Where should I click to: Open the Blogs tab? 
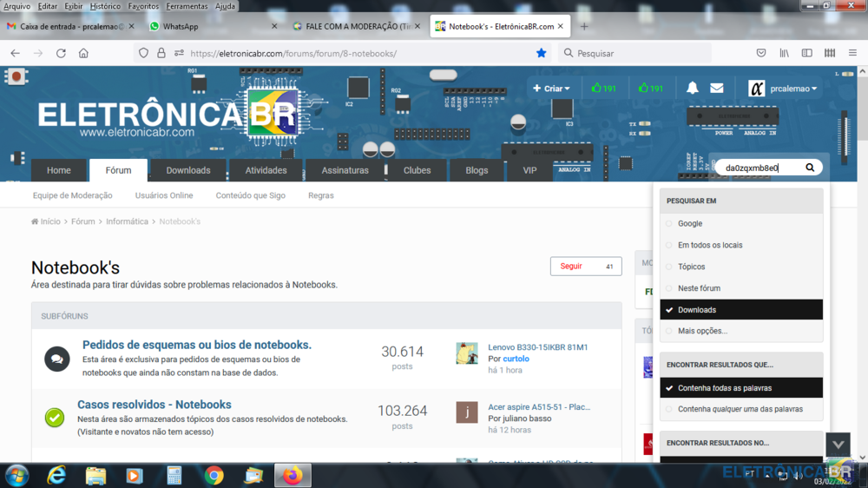tap(477, 170)
